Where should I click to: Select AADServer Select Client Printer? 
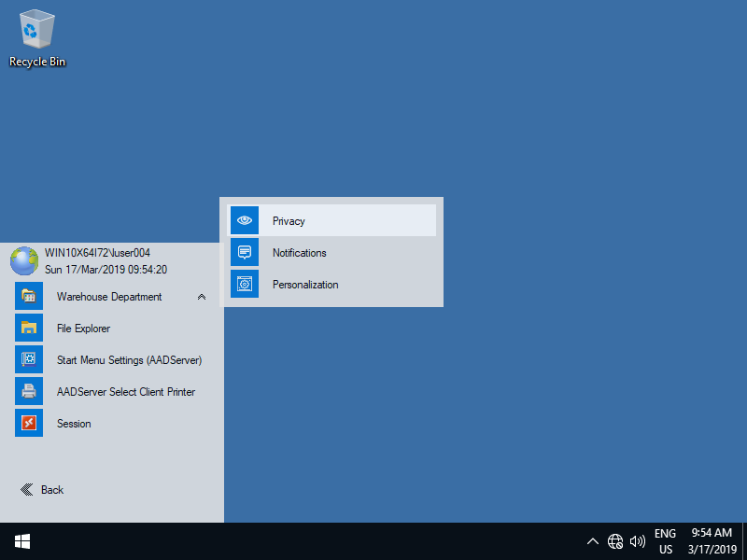pos(126,392)
